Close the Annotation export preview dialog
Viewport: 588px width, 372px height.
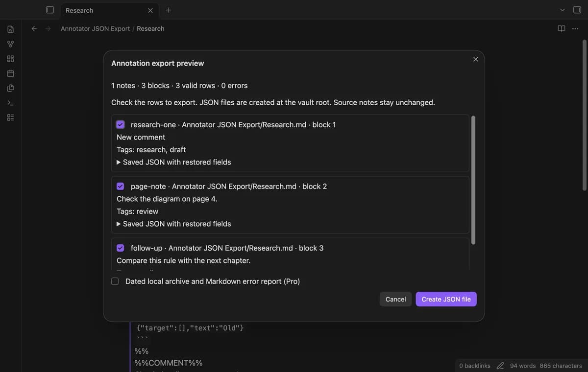point(475,59)
